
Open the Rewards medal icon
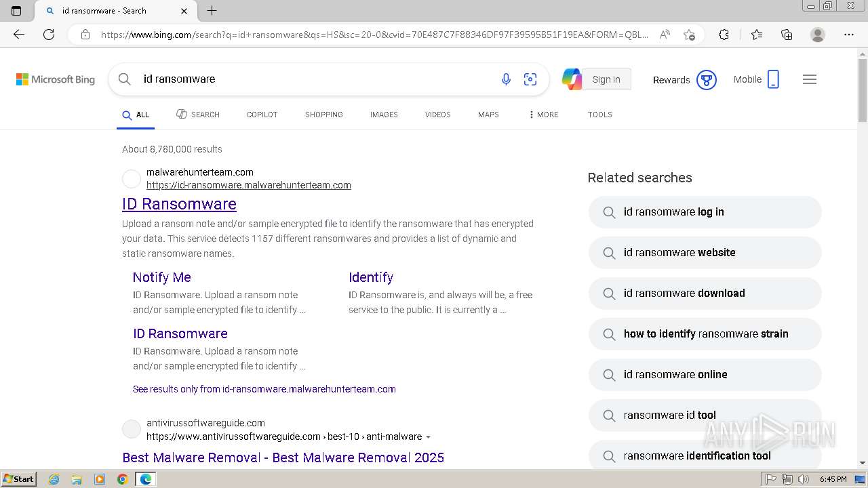click(x=707, y=80)
